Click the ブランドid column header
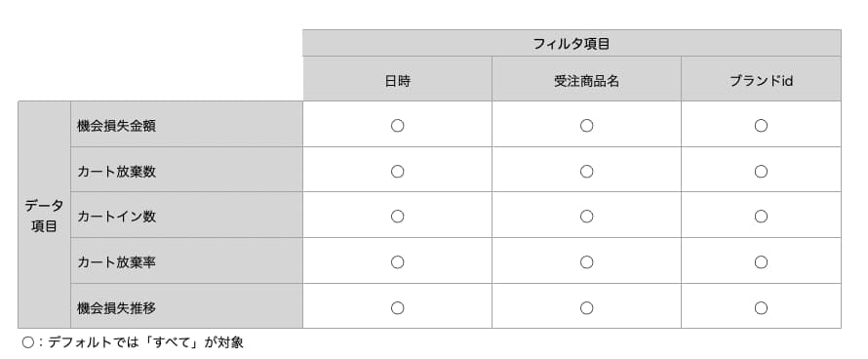Image resolution: width=868 pixels, height=359 pixels. (761, 79)
